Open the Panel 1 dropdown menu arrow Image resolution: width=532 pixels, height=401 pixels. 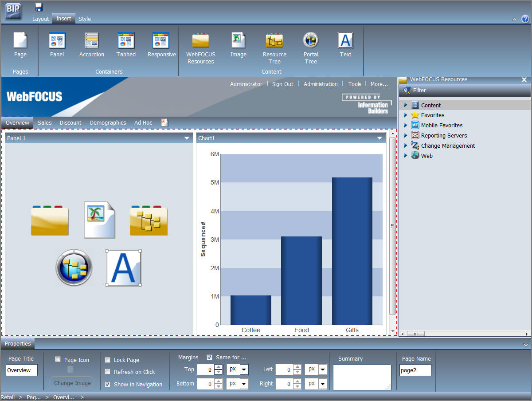tap(187, 138)
